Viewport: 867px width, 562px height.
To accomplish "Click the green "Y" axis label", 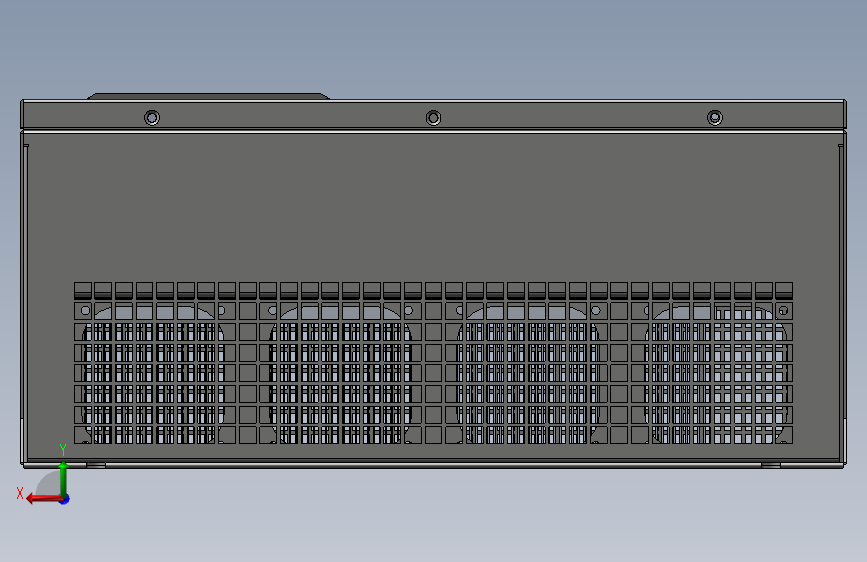I will 63,450.
